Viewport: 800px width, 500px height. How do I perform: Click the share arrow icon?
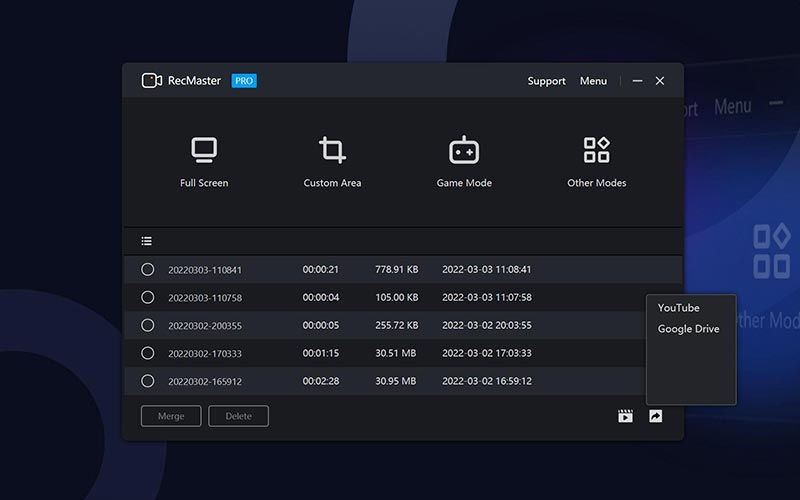pyautogui.click(x=656, y=416)
